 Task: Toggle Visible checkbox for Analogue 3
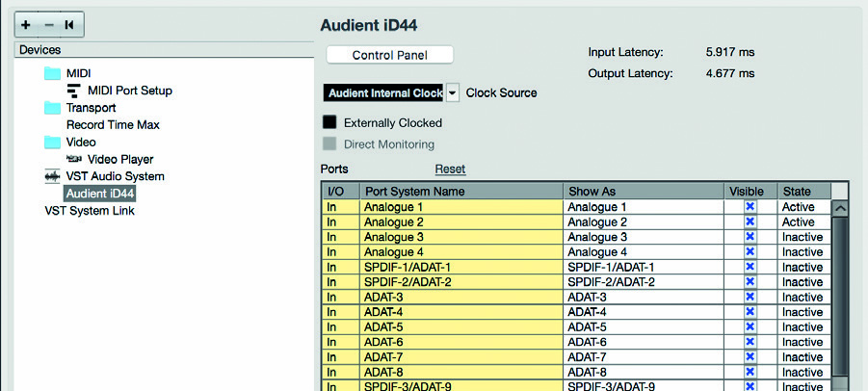(750, 237)
